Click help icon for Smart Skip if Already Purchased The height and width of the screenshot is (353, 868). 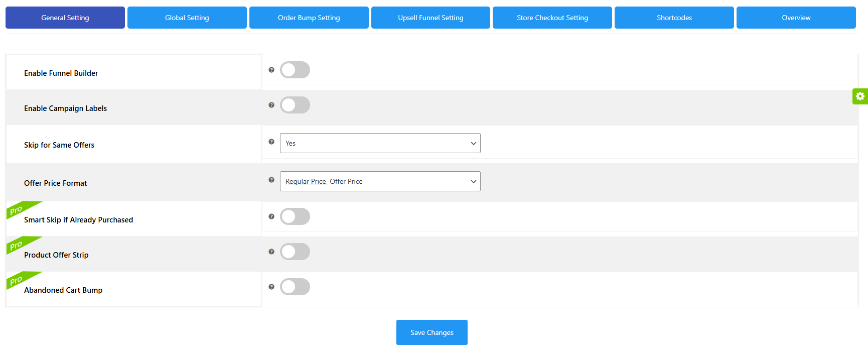(271, 216)
